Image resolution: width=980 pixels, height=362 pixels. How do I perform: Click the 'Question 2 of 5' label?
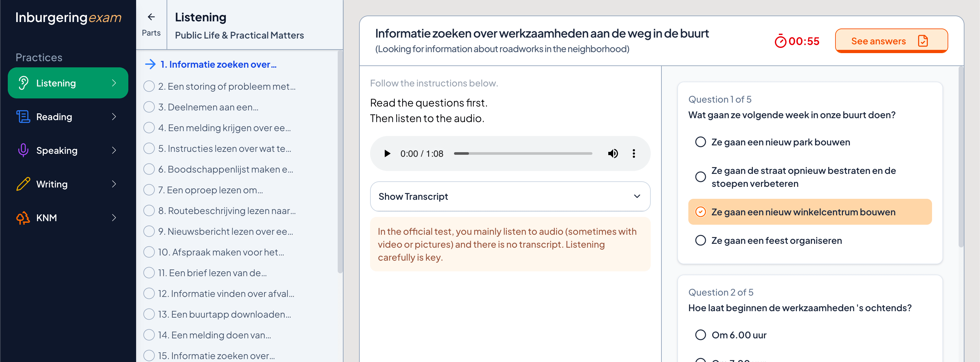(x=720, y=292)
